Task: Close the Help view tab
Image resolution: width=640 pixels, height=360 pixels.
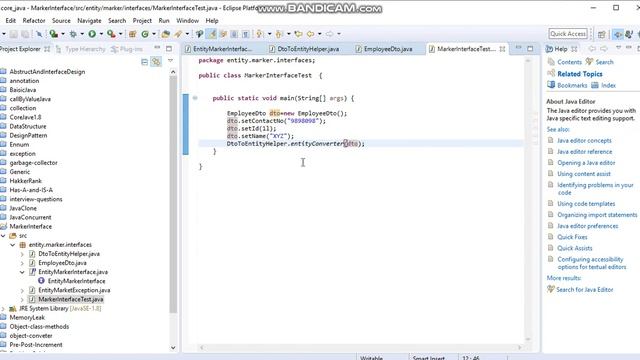Action: pos(574,49)
